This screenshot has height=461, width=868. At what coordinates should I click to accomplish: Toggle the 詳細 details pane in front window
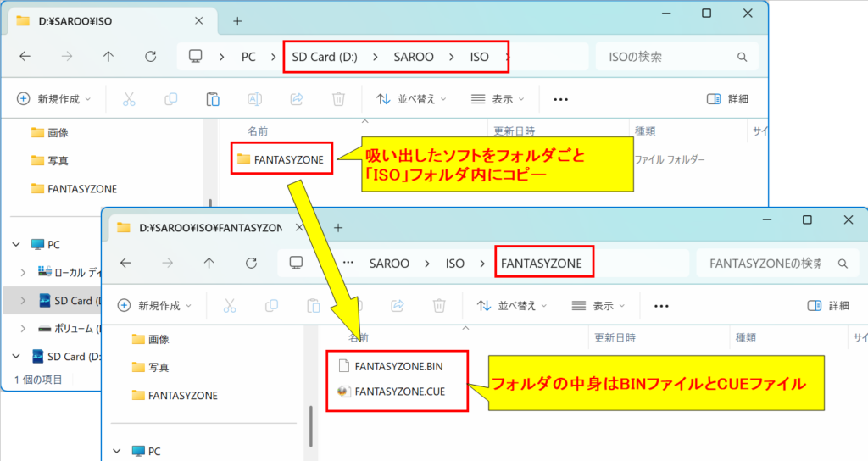pyautogui.click(x=828, y=306)
